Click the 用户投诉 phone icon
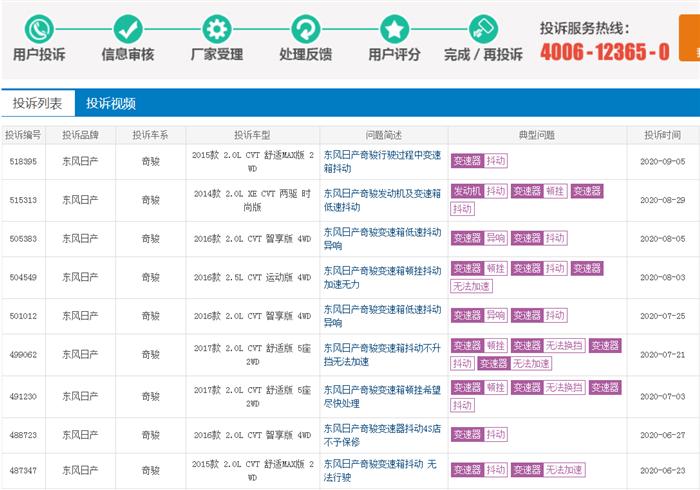Viewport: 700px width, 490px height. (x=39, y=29)
